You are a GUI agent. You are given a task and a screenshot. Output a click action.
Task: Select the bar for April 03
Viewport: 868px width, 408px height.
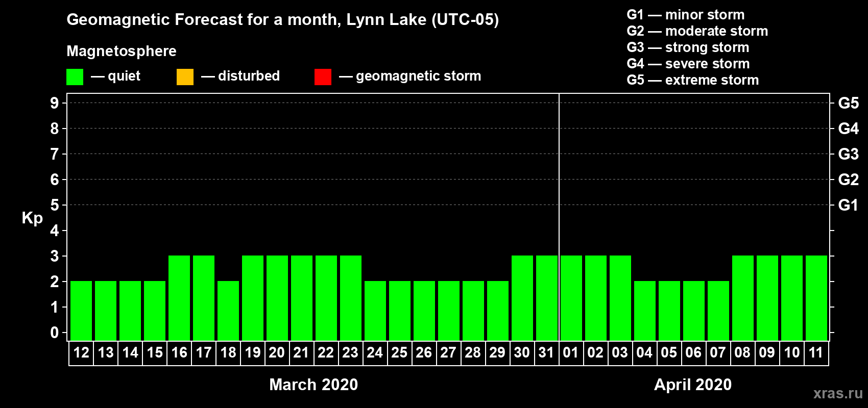tap(620, 298)
